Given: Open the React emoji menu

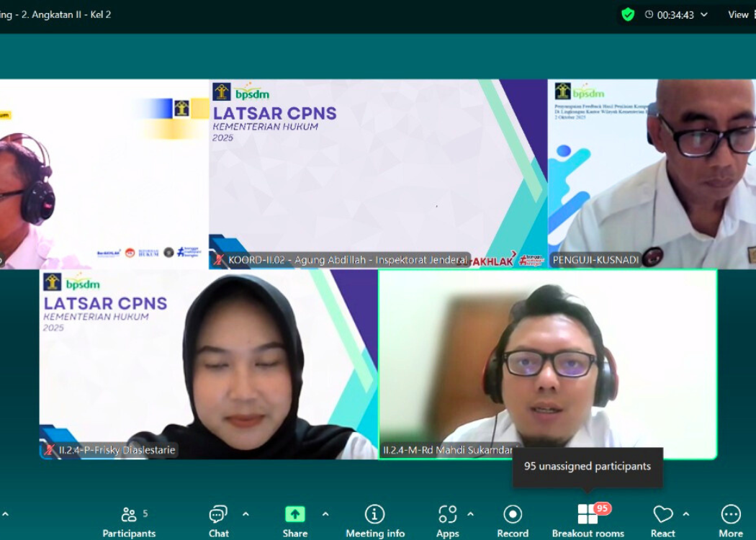Looking at the screenshot, I should coord(662,521).
